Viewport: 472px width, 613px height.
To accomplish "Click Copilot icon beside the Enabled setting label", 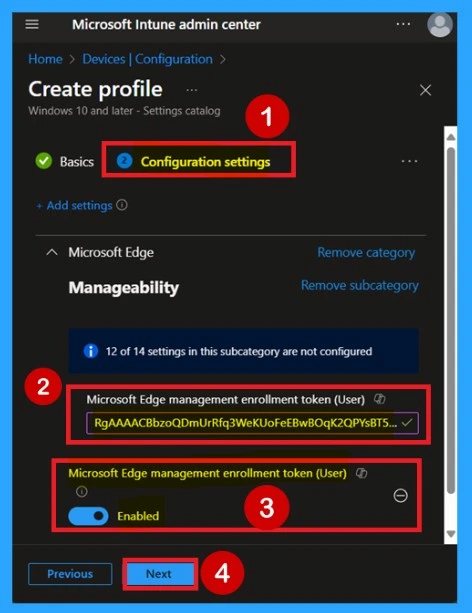I will (362, 473).
